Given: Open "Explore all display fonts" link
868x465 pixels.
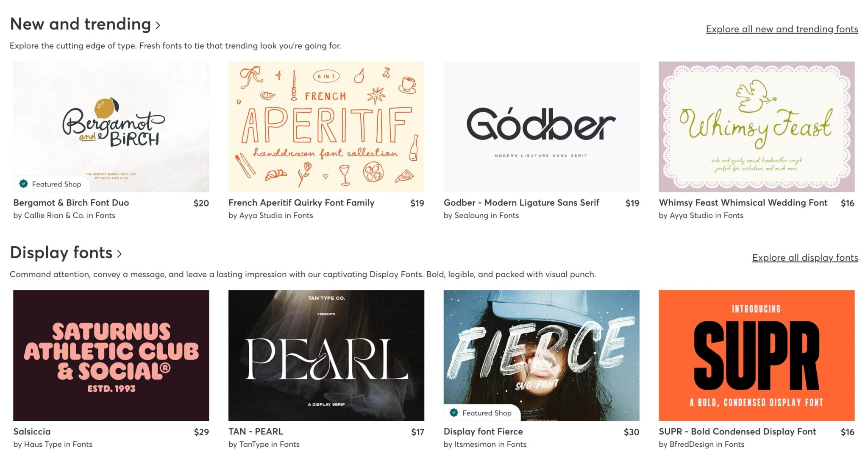Looking at the screenshot, I should 805,257.
